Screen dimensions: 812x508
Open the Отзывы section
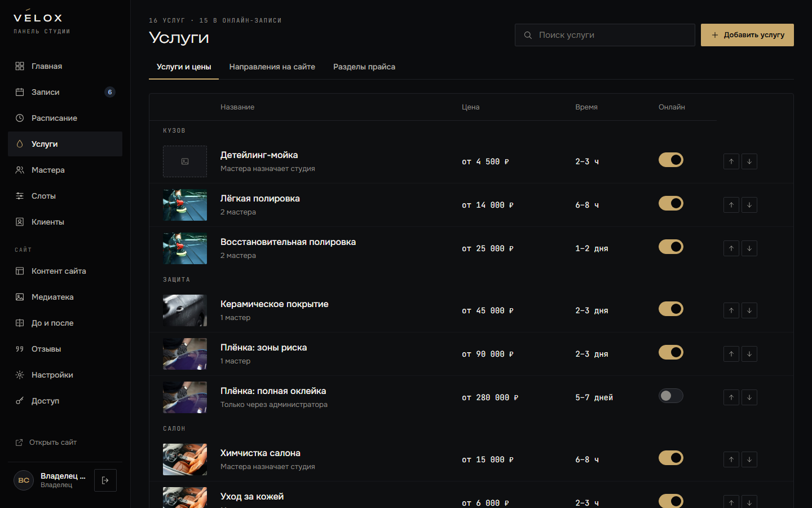tap(65, 349)
